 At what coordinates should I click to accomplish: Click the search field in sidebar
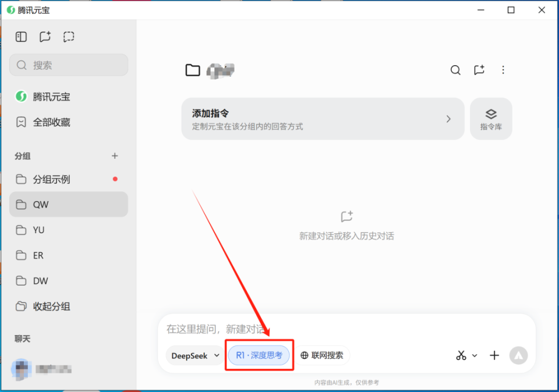(69, 65)
